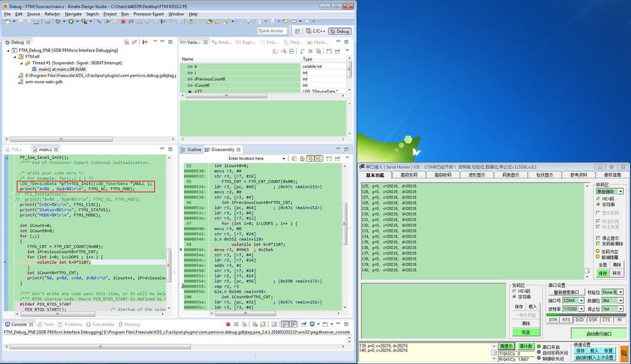631x364 pixels.
Task: Click red Terminate icon in Console toolbar
Action: coord(228,324)
